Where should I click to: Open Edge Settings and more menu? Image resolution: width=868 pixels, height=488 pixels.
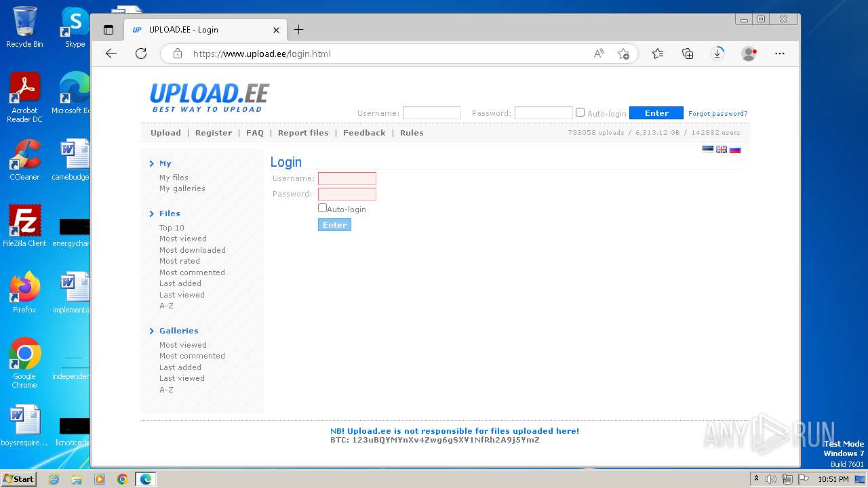[x=780, y=54]
